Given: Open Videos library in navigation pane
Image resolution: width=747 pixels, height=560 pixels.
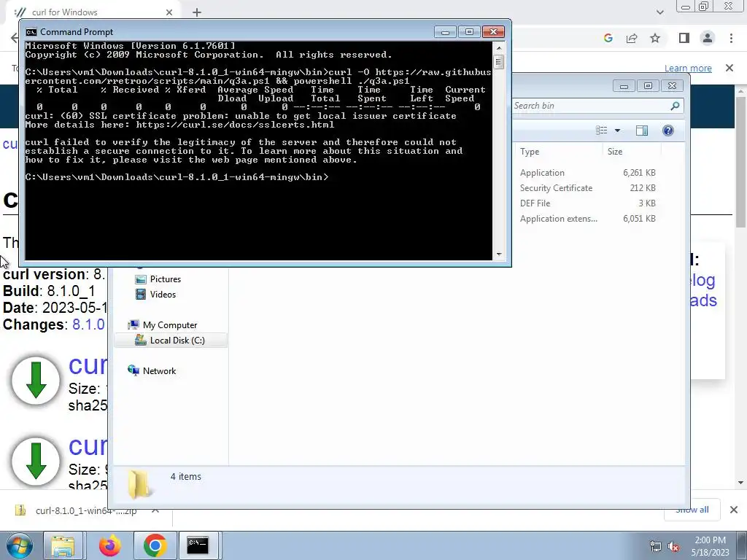Looking at the screenshot, I should pos(163,295).
